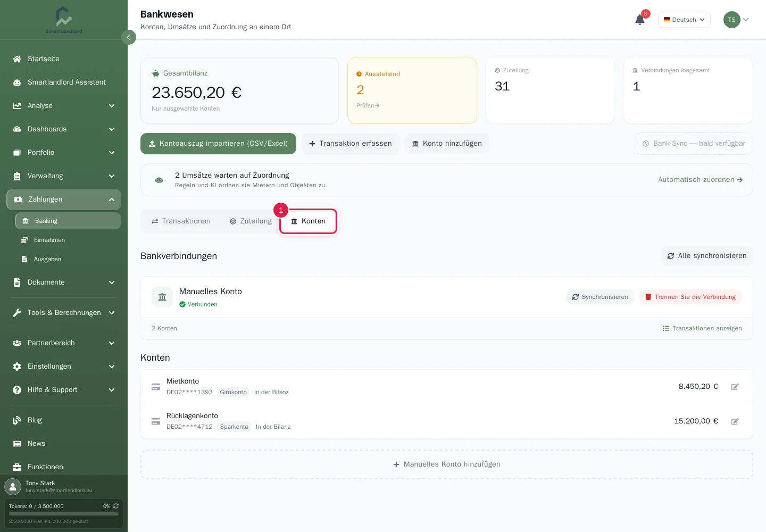Image resolution: width=766 pixels, height=532 pixels.
Task: Click the Verbindungen insgesamt card
Action: pos(688,90)
